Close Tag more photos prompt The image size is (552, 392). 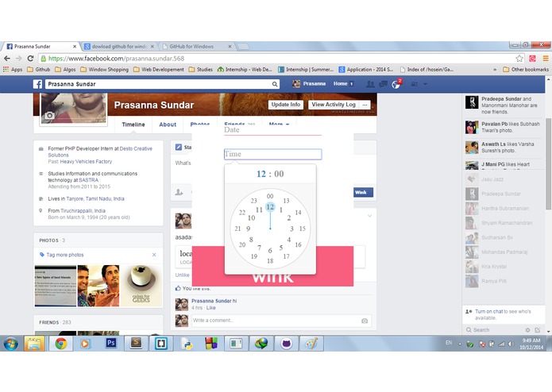point(154,255)
